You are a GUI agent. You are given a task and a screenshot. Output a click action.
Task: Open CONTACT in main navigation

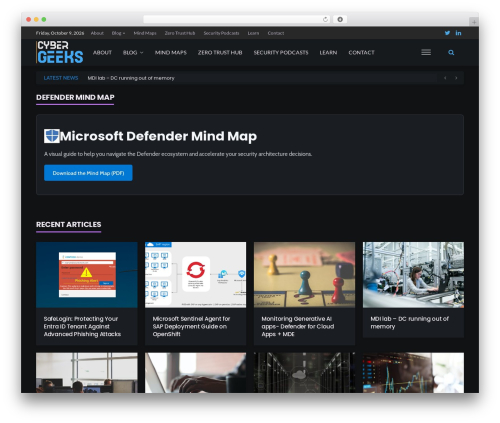click(x=361, y=52)
